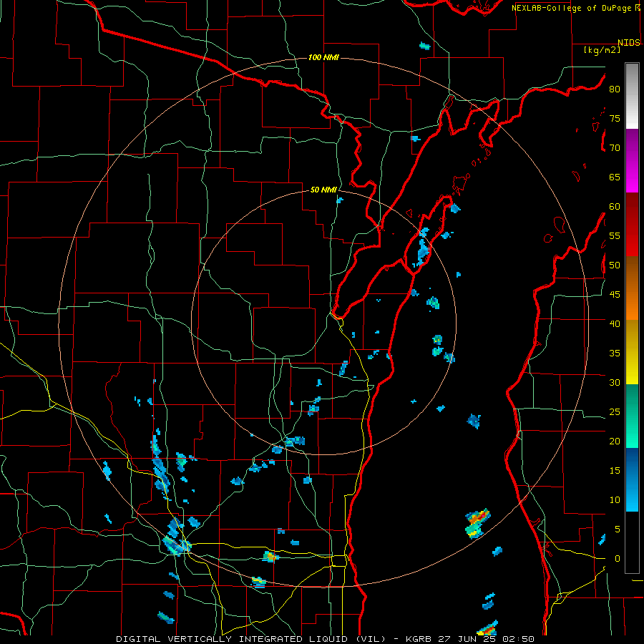Click the 0 value on the scale
Image resolution: width=644 pixels, height=644 pixels.
618,559
